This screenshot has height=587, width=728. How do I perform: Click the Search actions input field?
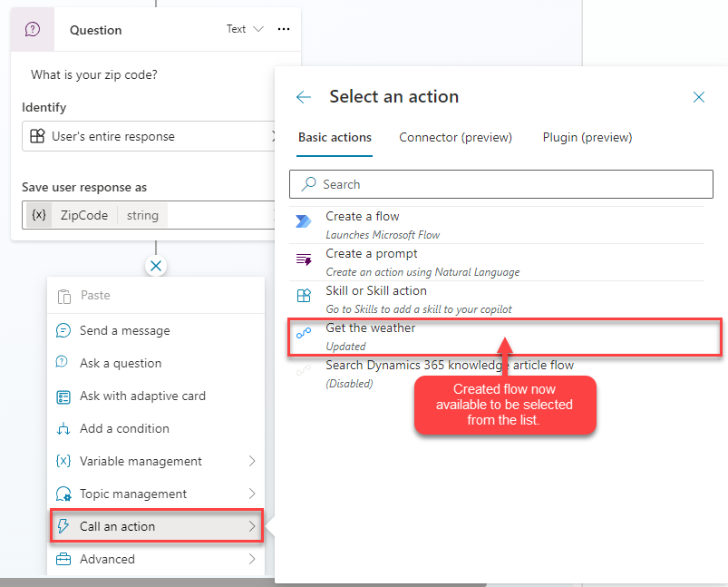508,184
